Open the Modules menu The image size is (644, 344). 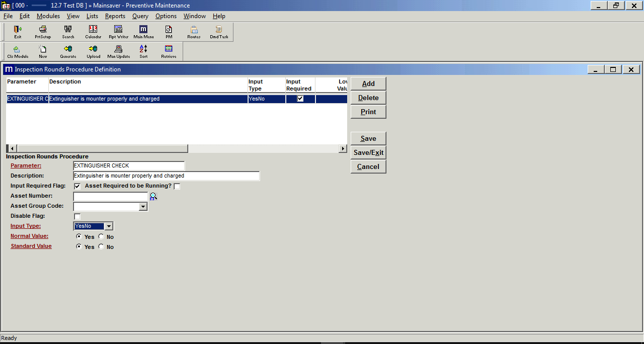pos(48,16)
